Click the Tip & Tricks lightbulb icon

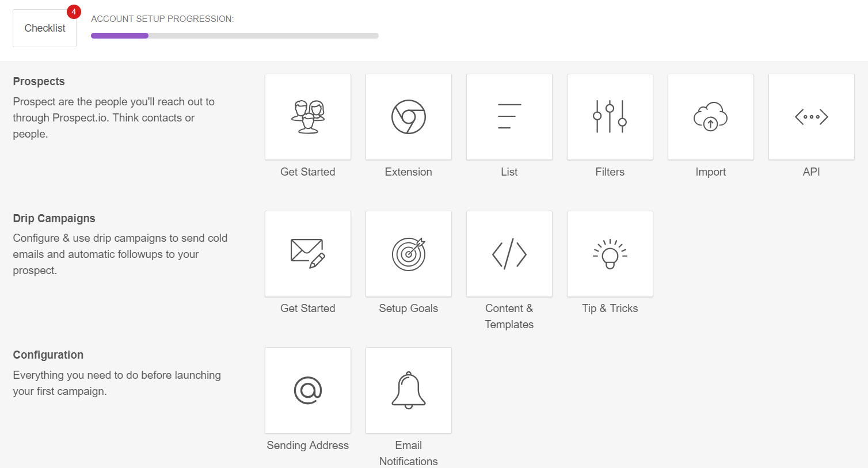coord(610,254)
